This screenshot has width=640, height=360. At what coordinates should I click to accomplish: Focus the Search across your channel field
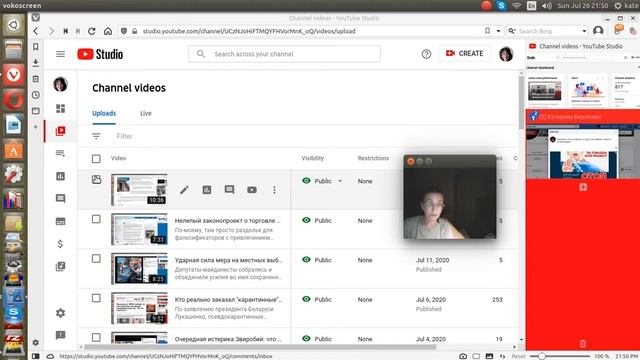tap(284, 54)
